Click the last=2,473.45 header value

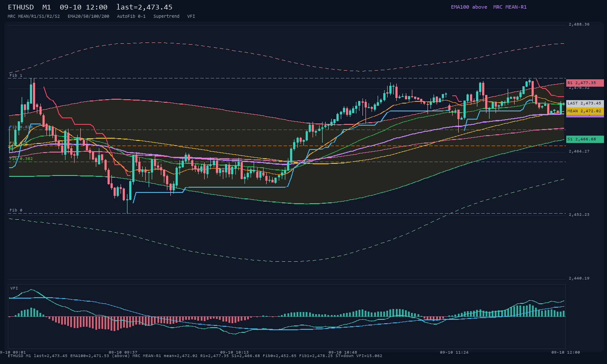click(x=144, y=7)
